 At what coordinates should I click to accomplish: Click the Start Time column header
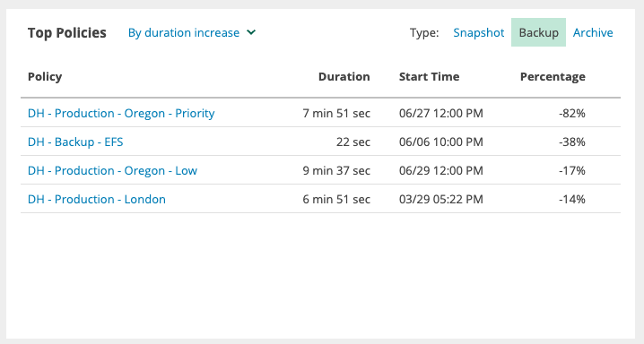coord(430,77)
